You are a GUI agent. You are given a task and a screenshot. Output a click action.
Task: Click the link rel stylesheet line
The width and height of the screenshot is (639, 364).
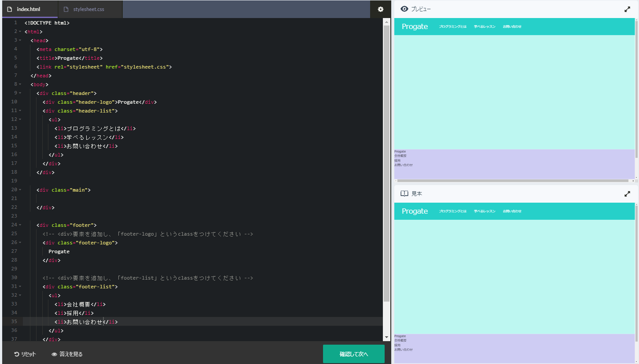(x=104, y=67)
